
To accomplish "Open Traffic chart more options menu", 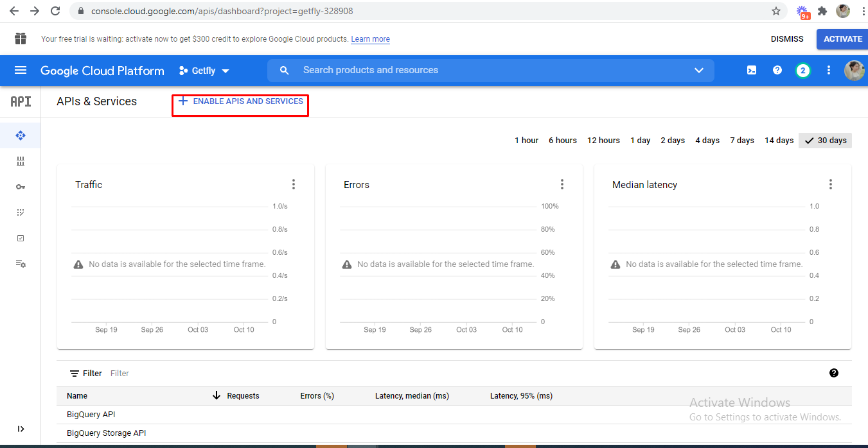I will point(294,184).
